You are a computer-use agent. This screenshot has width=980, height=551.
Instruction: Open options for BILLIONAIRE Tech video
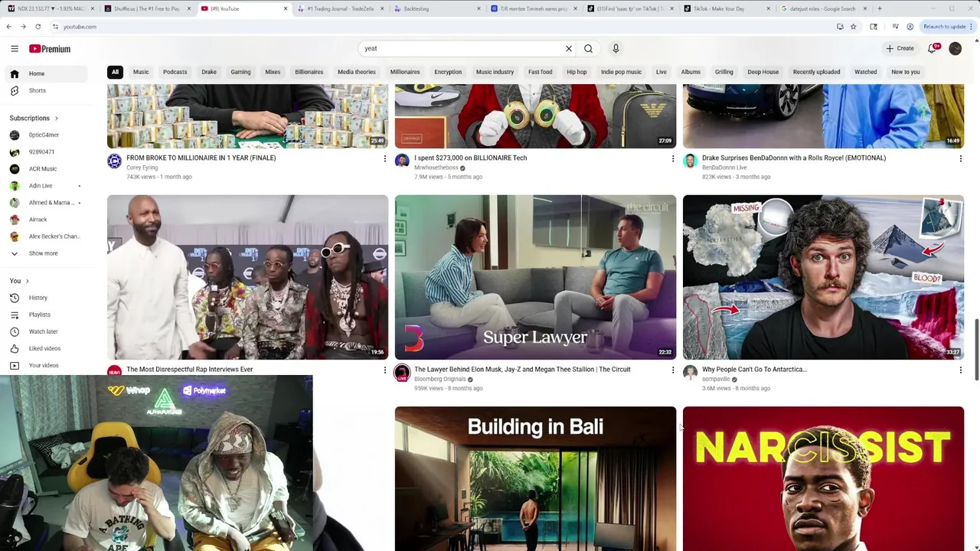[x=672, y=158]
